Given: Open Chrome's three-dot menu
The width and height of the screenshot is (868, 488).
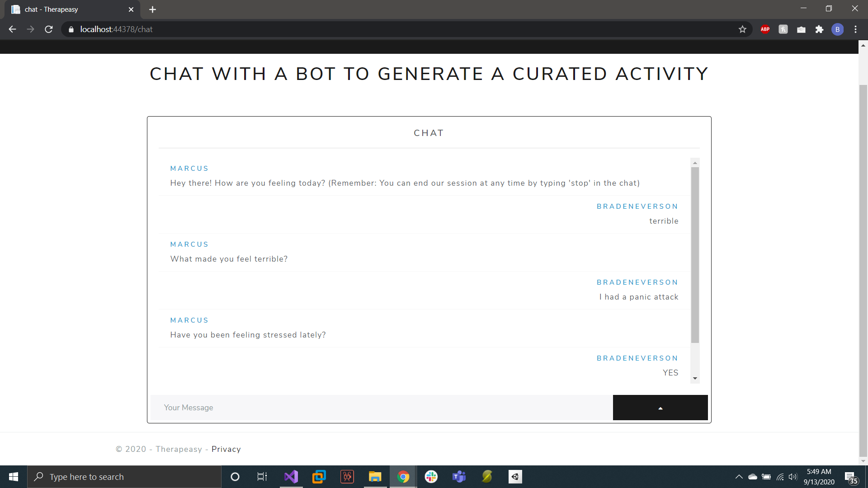Looking at the screenshot, I should click(x=855, y=29).
